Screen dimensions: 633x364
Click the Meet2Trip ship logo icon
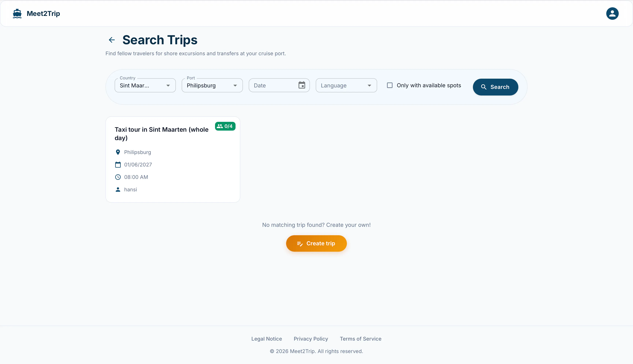point(17,14)
